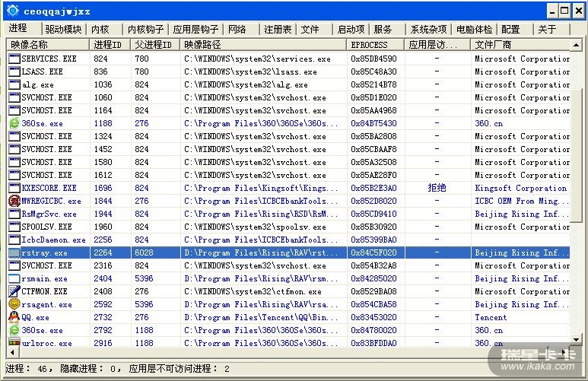
Task: Click the SVCHOST.EXE icon with PID 1164
Action: click(x=14, y=110)
